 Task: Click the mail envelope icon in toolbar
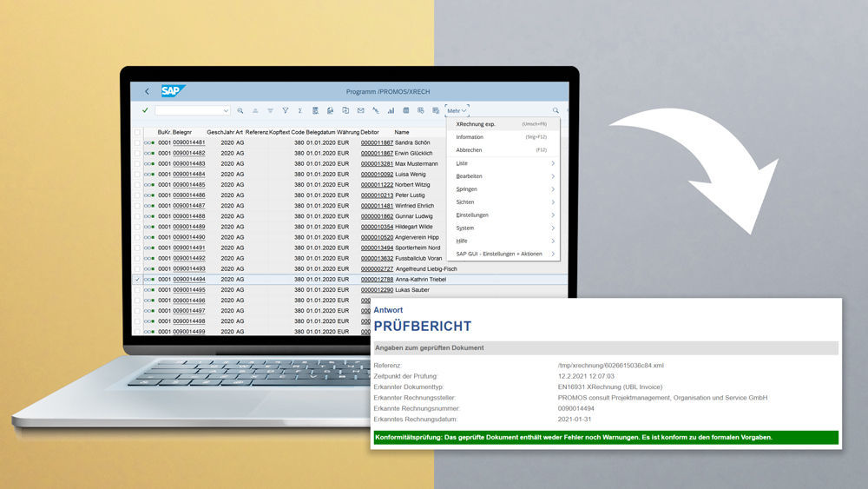coord(360,111)
